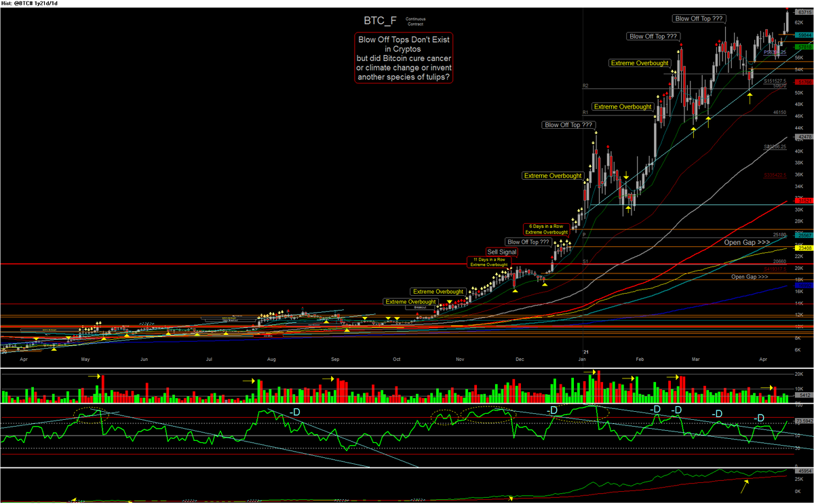Click the 46150 level label
The image size is (814, 504).
tap(778, 113)
